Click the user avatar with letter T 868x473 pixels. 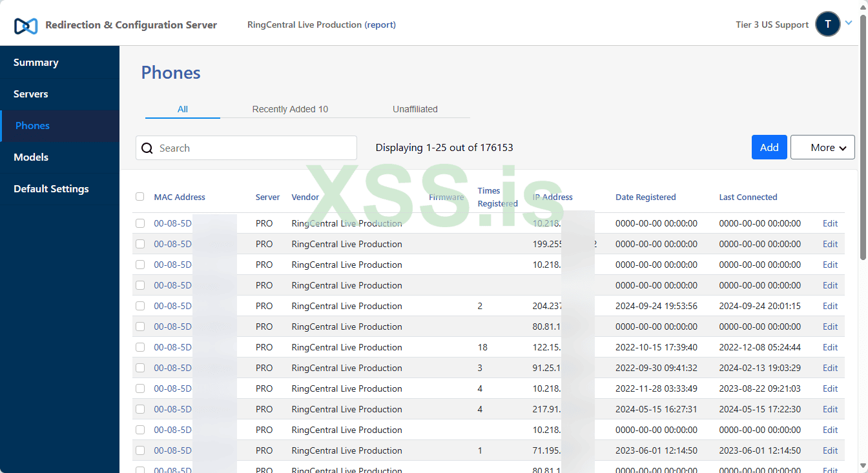point(827,25)
